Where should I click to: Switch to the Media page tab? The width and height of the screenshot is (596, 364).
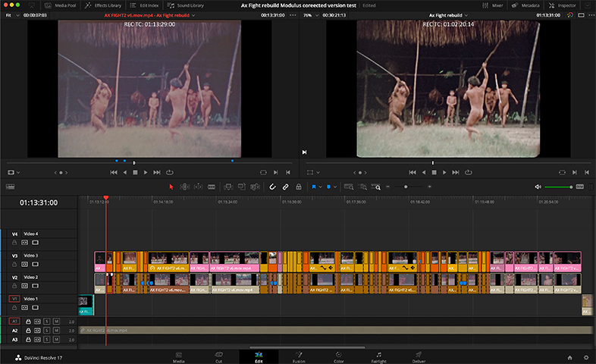tap(179, 357)
